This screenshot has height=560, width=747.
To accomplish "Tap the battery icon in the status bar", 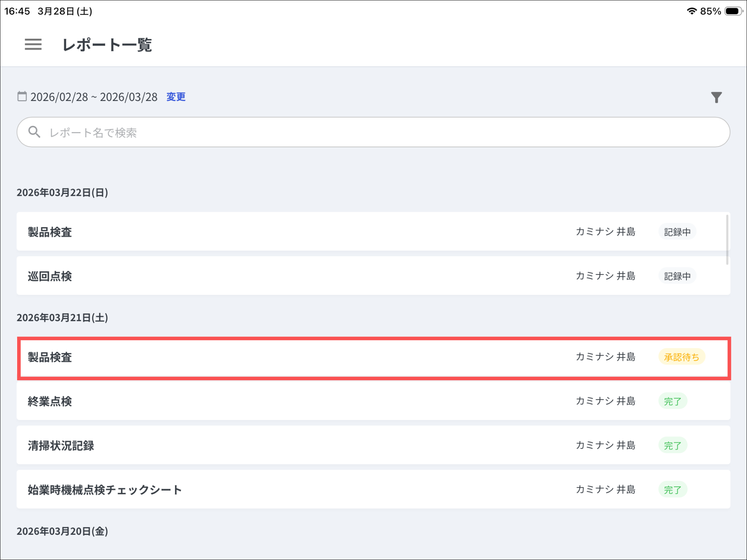I will [734, 11].
